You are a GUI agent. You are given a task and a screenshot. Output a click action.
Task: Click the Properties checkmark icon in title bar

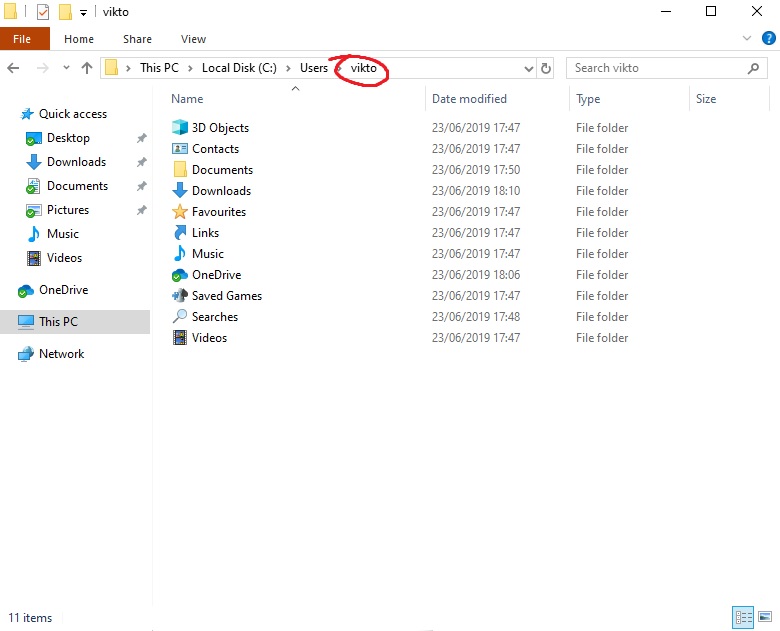[x=43, y=11]
